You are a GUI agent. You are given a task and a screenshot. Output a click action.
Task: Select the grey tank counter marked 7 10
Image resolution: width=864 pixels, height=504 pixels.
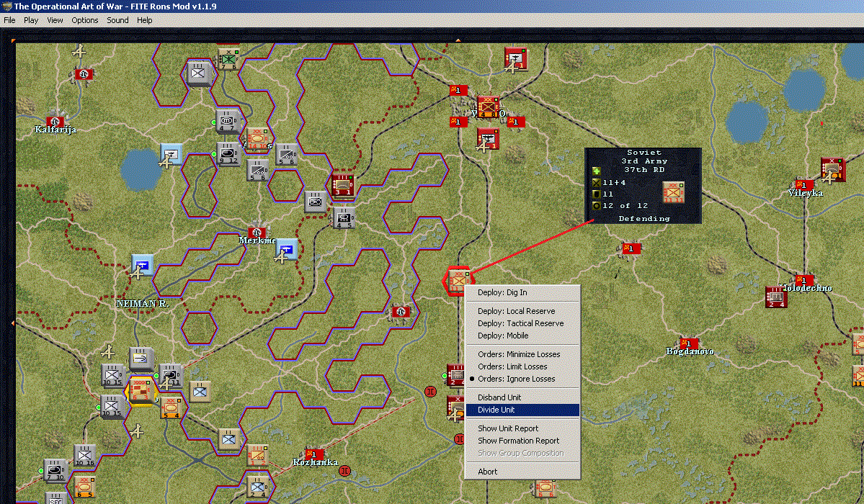[x=55, y=470]
